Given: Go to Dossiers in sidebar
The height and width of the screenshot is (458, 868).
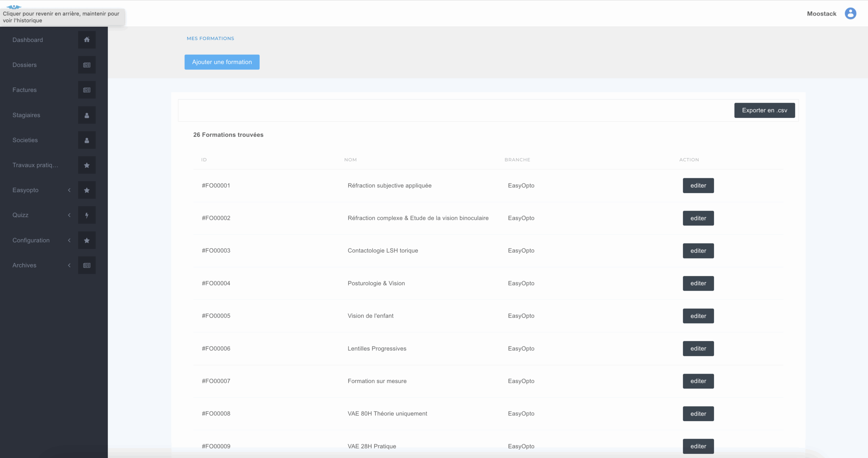Looking at the screenshot, I should 24,65.
